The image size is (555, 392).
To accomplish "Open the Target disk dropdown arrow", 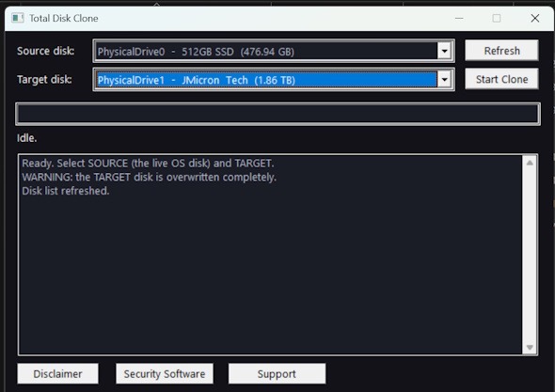I will [x=444, y=79].
